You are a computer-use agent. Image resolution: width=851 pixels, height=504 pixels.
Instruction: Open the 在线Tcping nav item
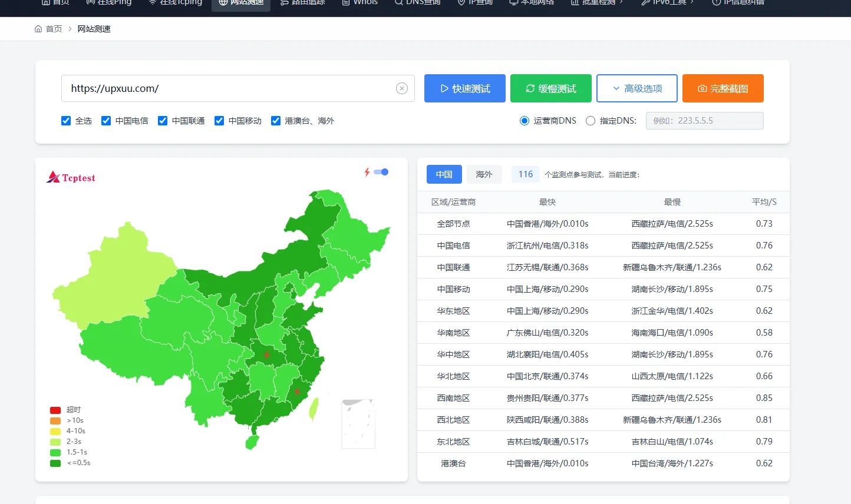pos(175,2)
